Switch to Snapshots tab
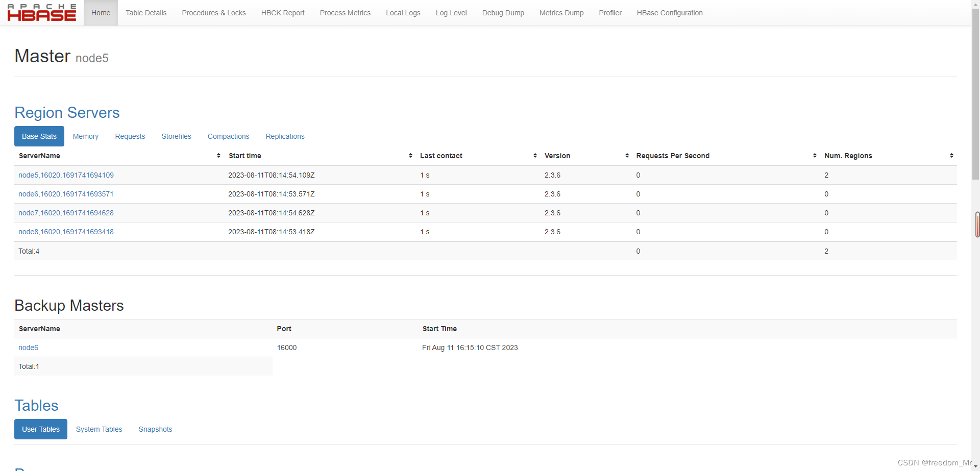 click(x=156, y=429)
